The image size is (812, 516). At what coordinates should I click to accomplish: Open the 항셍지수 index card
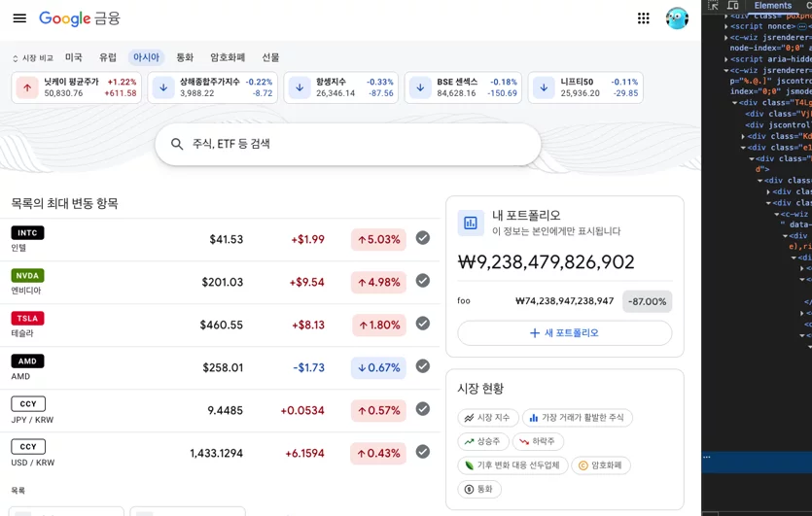coord(340,87)
